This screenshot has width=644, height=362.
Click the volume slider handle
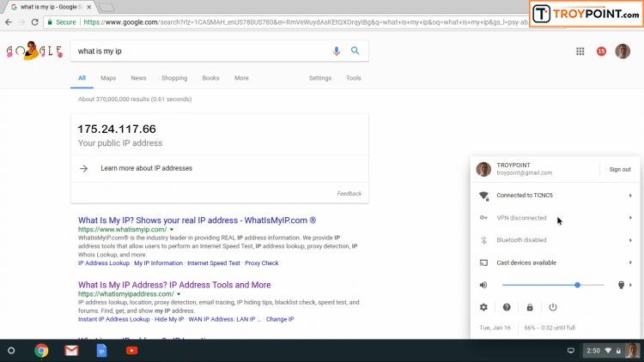pos(578,285)
